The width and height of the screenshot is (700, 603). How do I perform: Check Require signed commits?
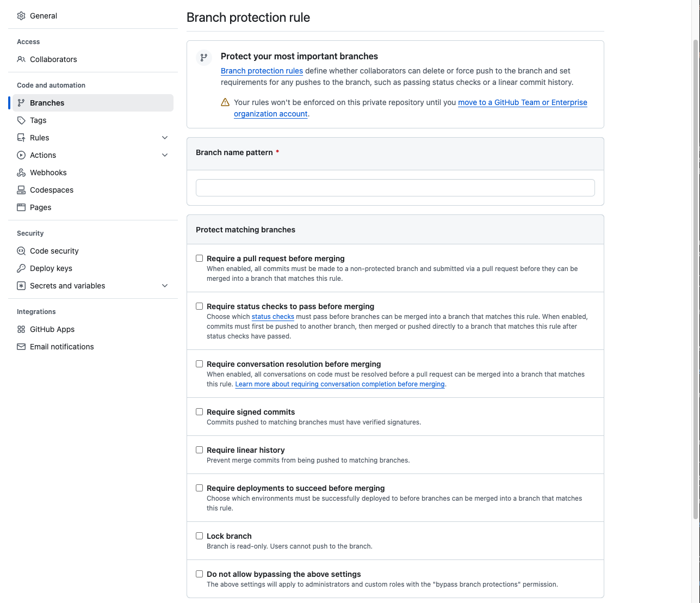(x=199, y=411)
